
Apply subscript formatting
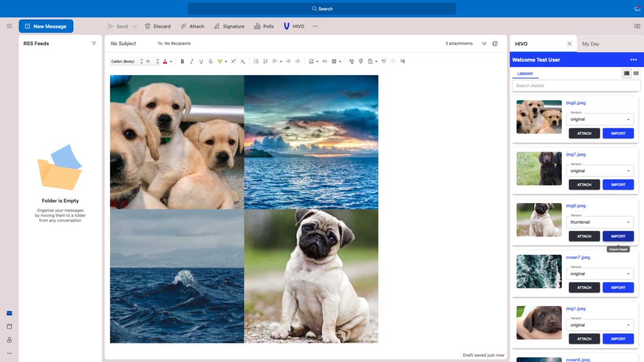pos(243,61)
